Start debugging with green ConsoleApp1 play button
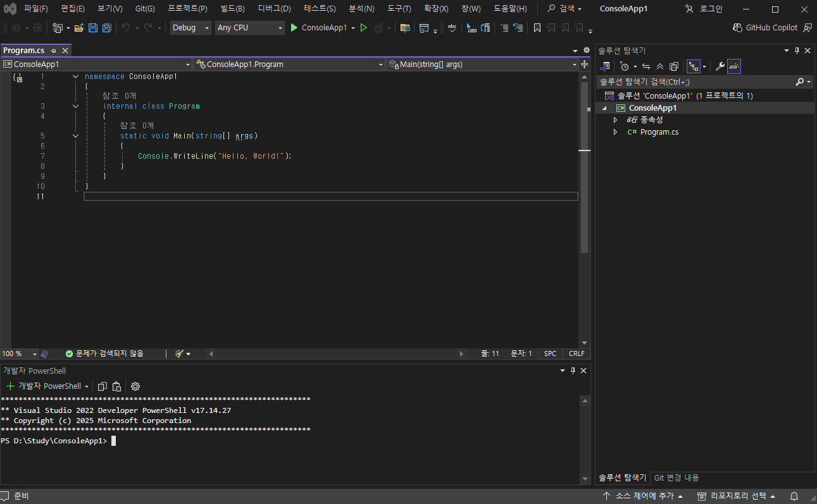This screenshot has width=817, height=504. tap(319, 28)
